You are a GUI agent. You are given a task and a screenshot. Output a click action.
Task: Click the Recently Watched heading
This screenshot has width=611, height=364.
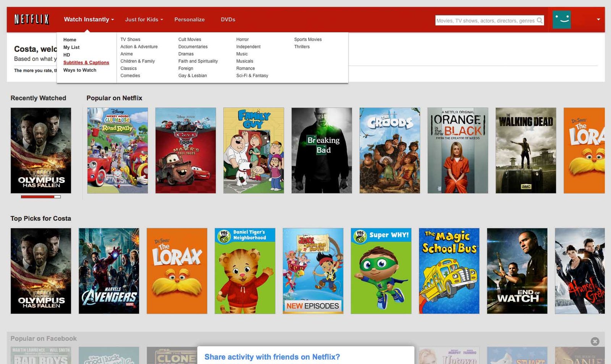[x=38, y=98]
